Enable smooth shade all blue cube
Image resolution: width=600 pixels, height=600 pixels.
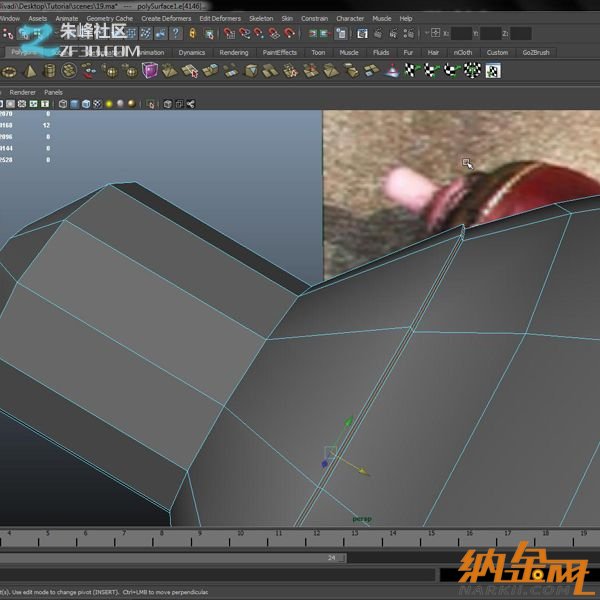pyautogui.click(x=75, y=104)
